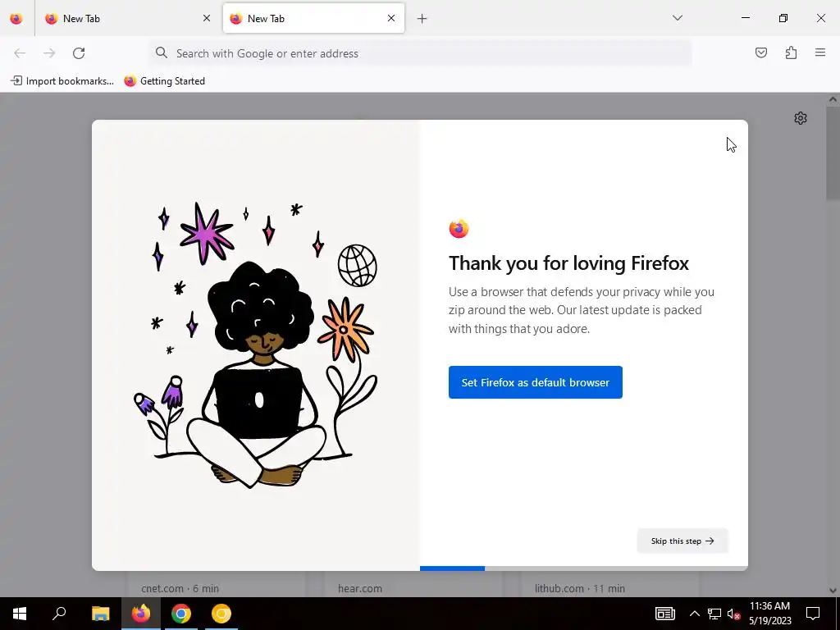Viewport: 840px width, 630px height.
Task: Open Chrome Canary from taskbar
Action: 221,614
